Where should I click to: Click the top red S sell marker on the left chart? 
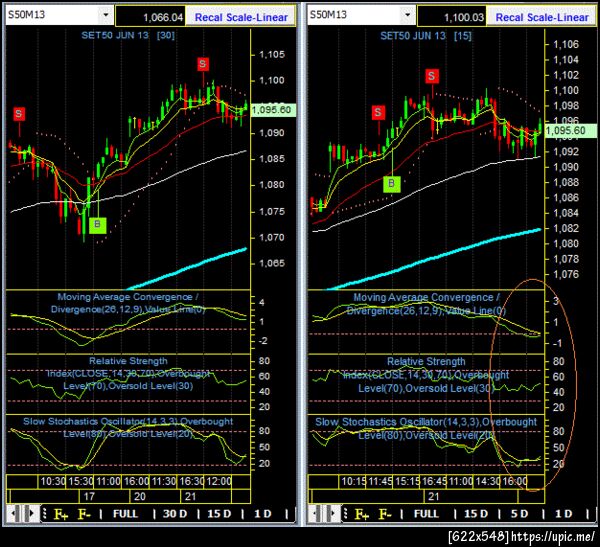coord(203,64)
